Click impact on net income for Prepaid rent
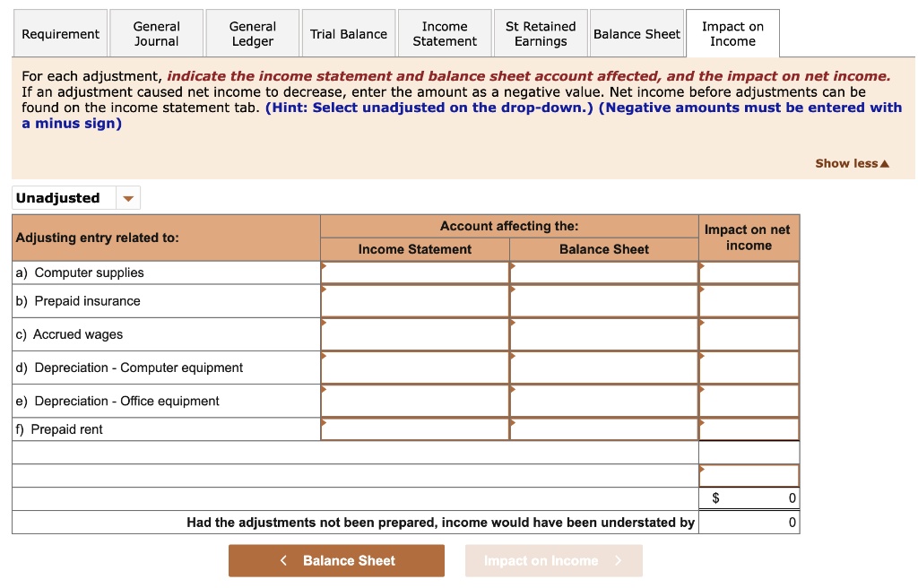The image size is (918, 588). pos(749,429)
